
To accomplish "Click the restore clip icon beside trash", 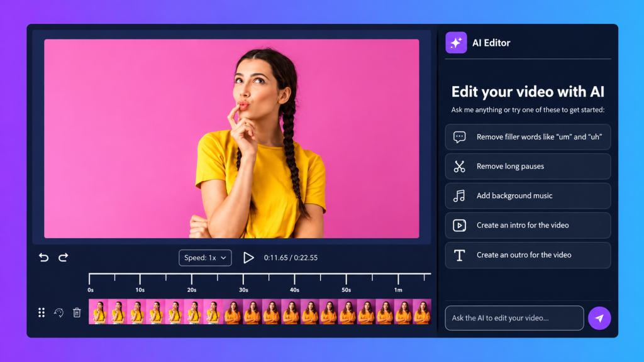I will pyautogui.click(x=58, y=313).
